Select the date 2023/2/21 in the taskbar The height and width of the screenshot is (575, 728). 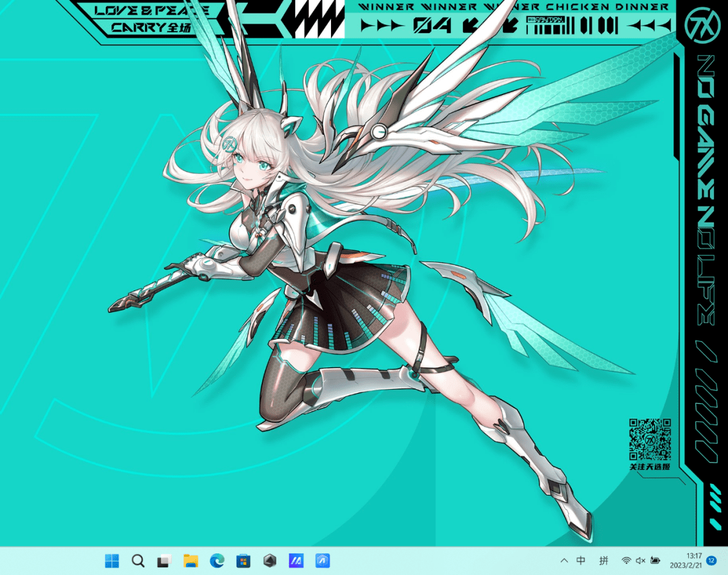click(685, 565)
